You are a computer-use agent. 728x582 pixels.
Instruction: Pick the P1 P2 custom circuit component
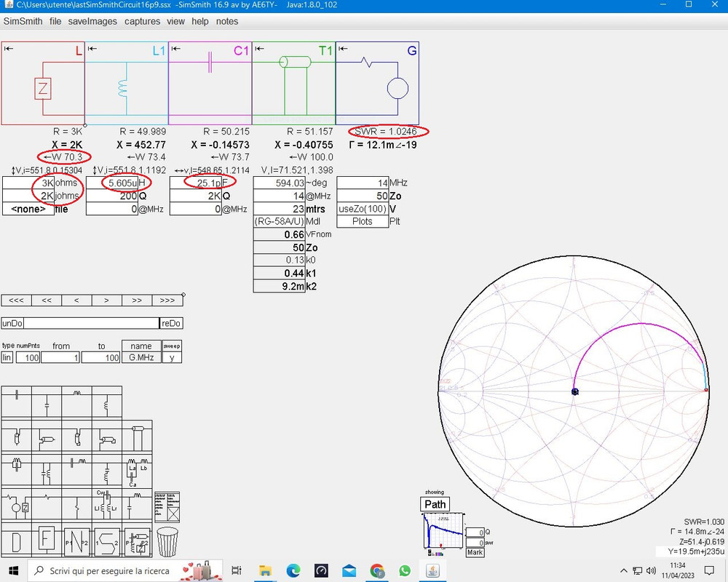(137, 541)
